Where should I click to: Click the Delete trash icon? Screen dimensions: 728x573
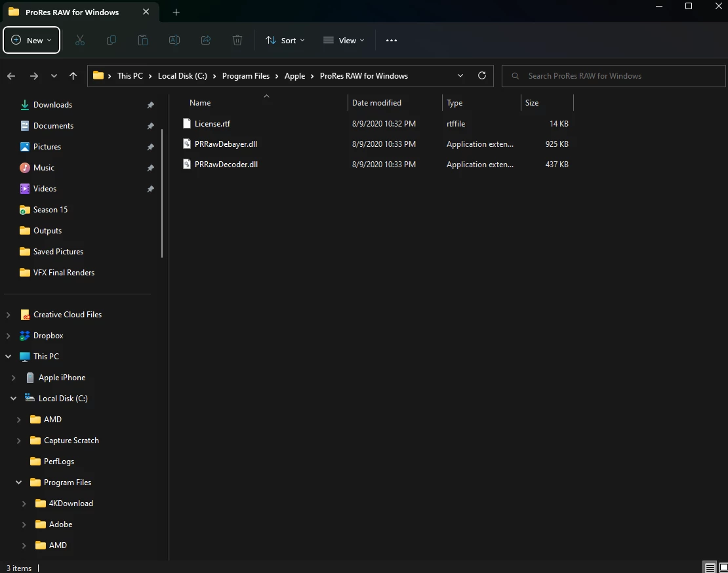click(x=237, y=41)
